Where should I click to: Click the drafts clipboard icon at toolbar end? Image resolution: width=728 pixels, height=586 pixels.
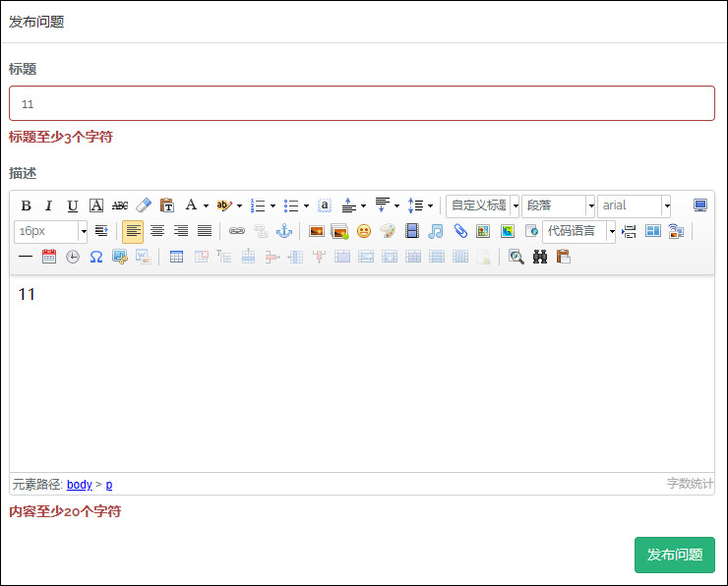(564, 257)
